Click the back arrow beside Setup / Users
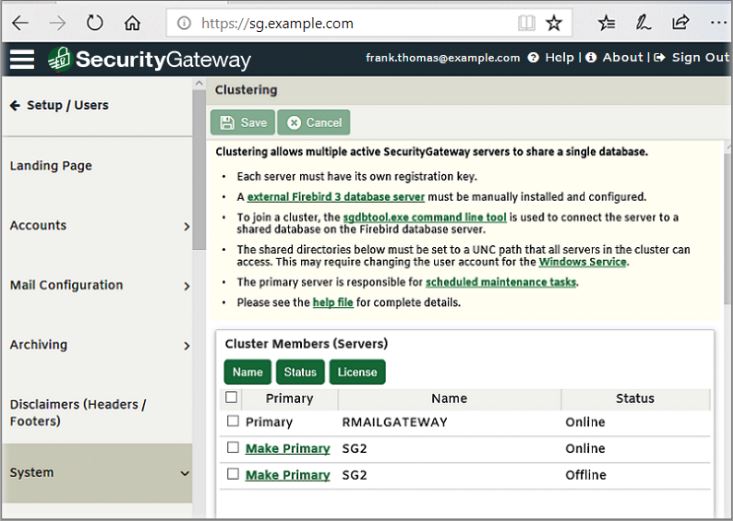733x521 pixels. pos(15,105)
